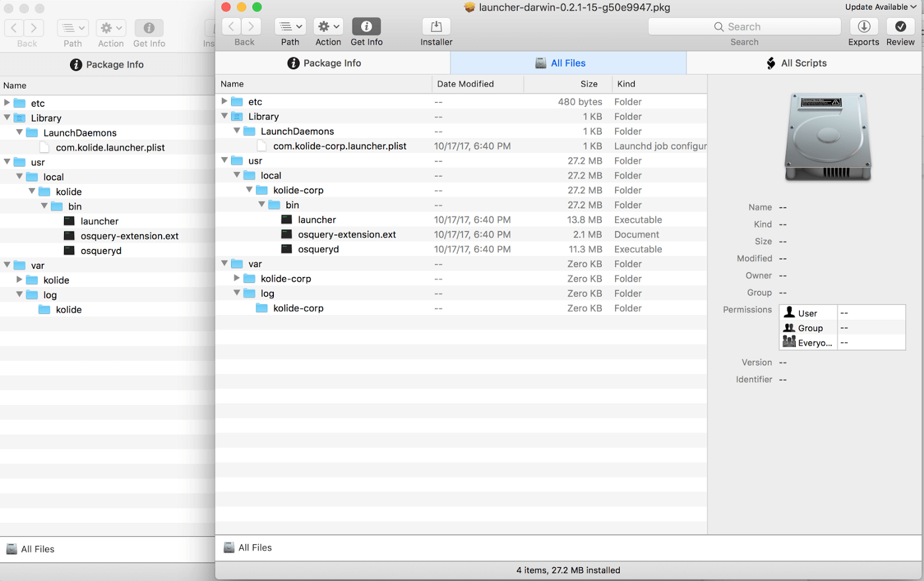Expand kolide folder under var in background window
The image size is (924, 581).
point(19,280)
